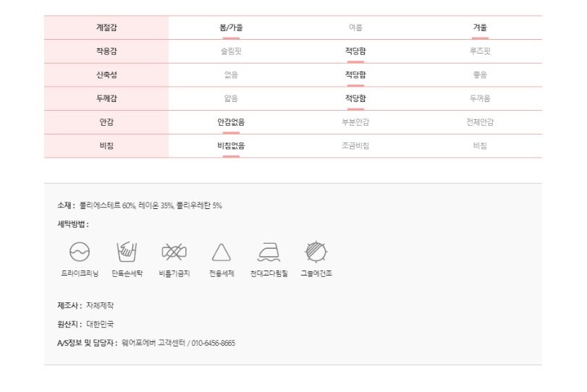Choose 두꺼움 in the 두께감 row
Screen dimensions: 587x392
coord(480,98)
